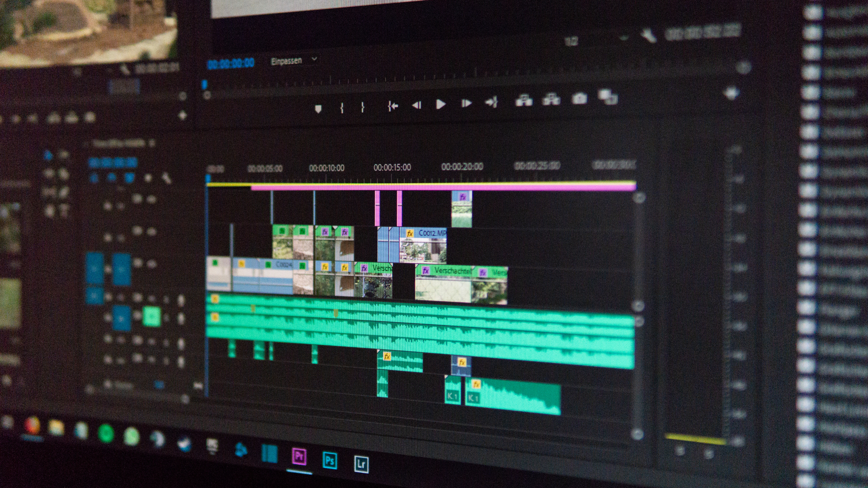Click the blue Program monitor timecode 00:00:00:00
Image resolution: width=868 pixels, height=488 pixels.
point(231,64)
